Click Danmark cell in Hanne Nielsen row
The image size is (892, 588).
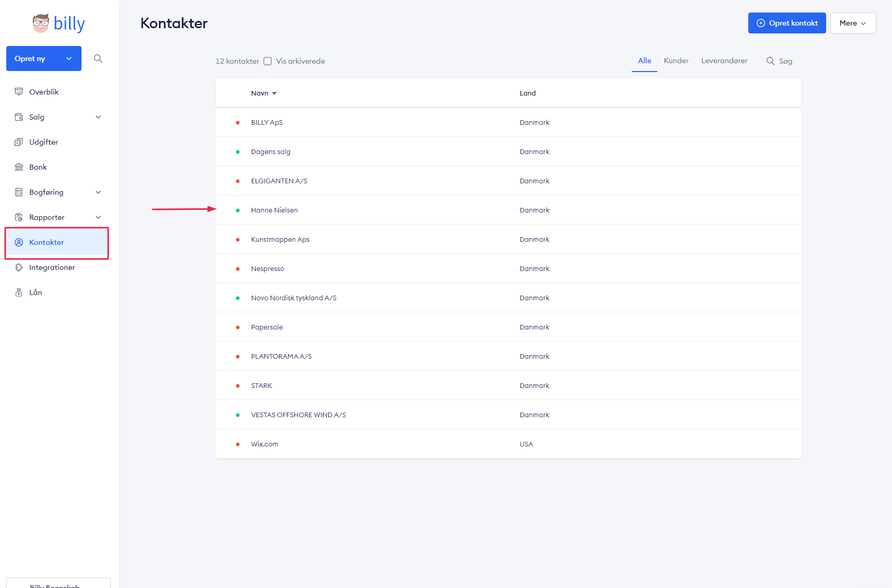(535, 210)
